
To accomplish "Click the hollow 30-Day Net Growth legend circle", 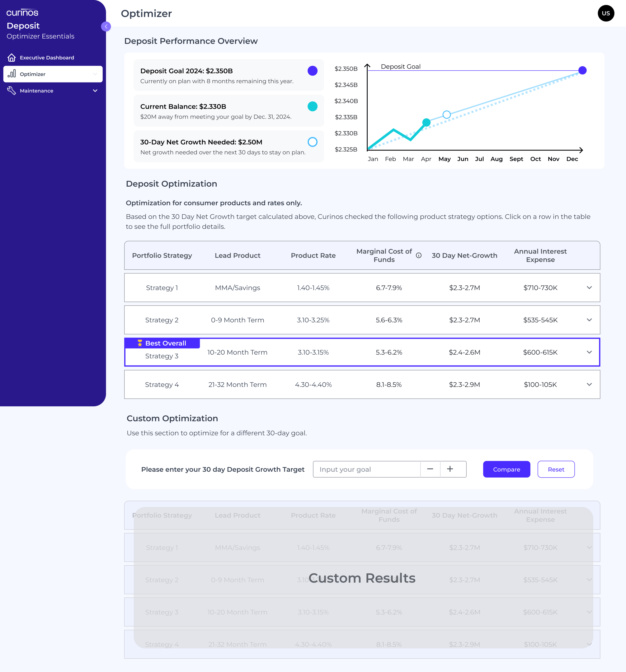I will coord(312,142).
